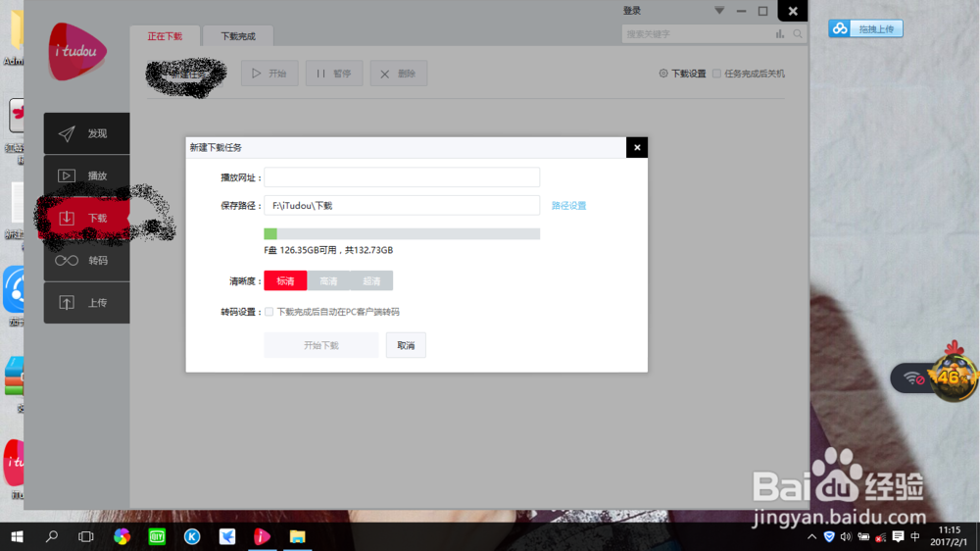Viewport: 980px width, 551px height.
Task: Click the 取消 cancel button
Action: [x=406, y=345]
